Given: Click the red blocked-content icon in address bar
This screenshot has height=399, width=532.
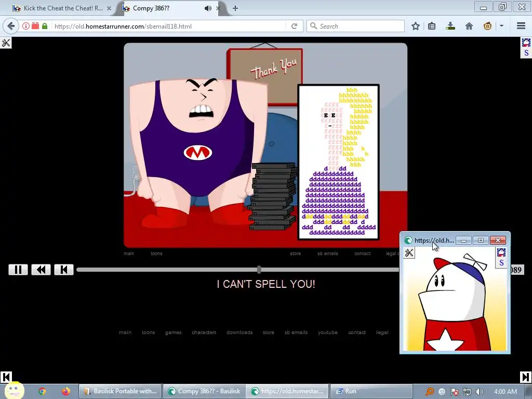Looking at the screenshot, I should pos(35,26).
